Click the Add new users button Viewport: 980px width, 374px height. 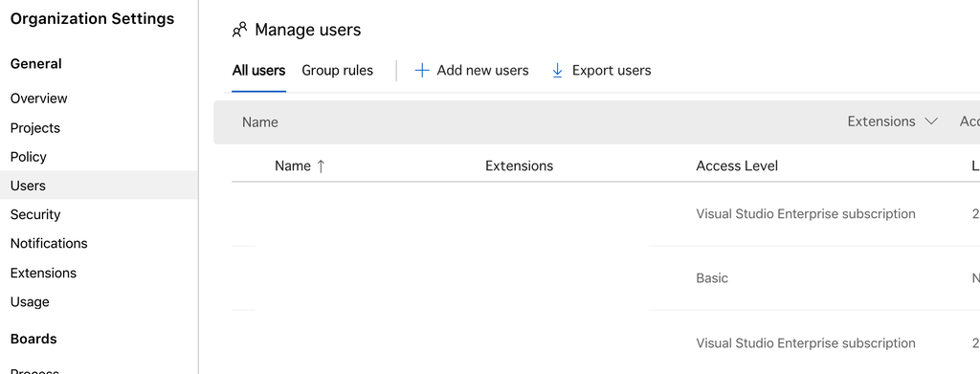[472, 71]
